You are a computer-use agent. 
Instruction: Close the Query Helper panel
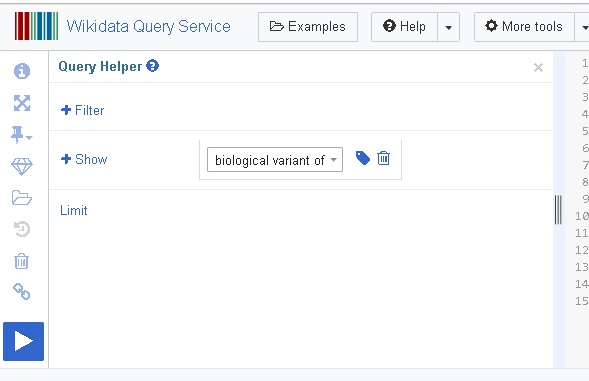pyautogui.click(x=538, y=68)
